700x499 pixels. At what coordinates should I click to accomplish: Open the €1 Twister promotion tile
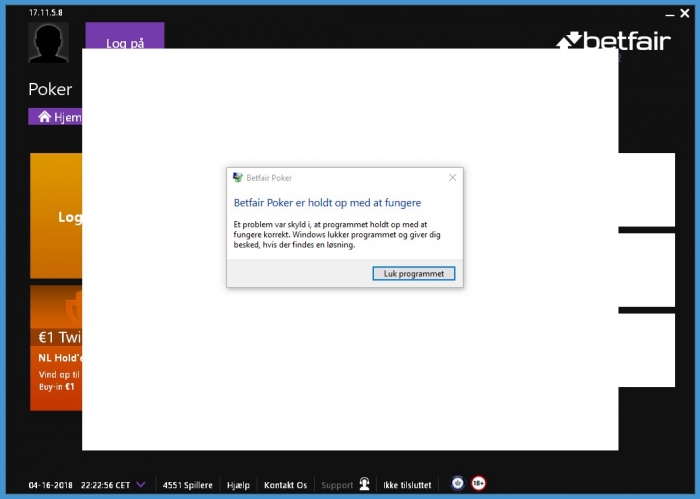click(x=56, y=348)
